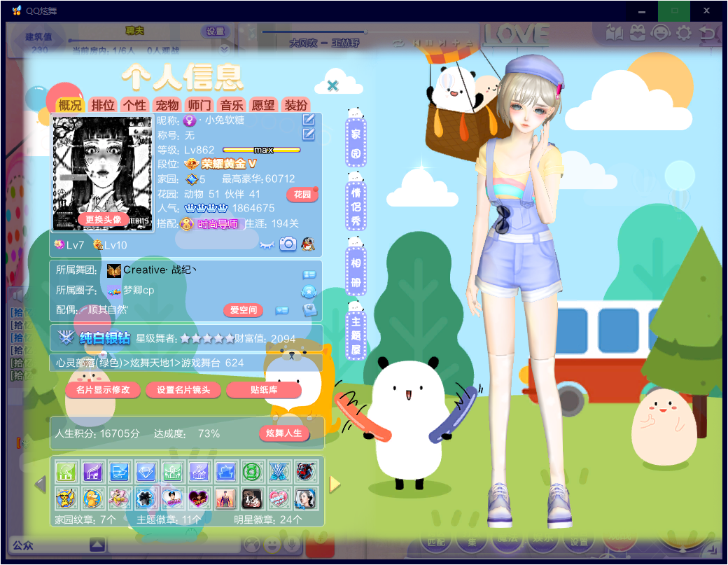Toggle the music loop mode icon
The width and height of the screenshot is (728, 565).
[x=398, y=43]
